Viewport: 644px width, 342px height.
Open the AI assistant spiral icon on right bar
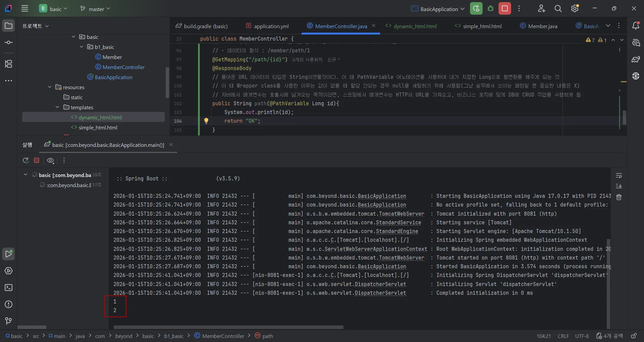[x=636, y=43]
